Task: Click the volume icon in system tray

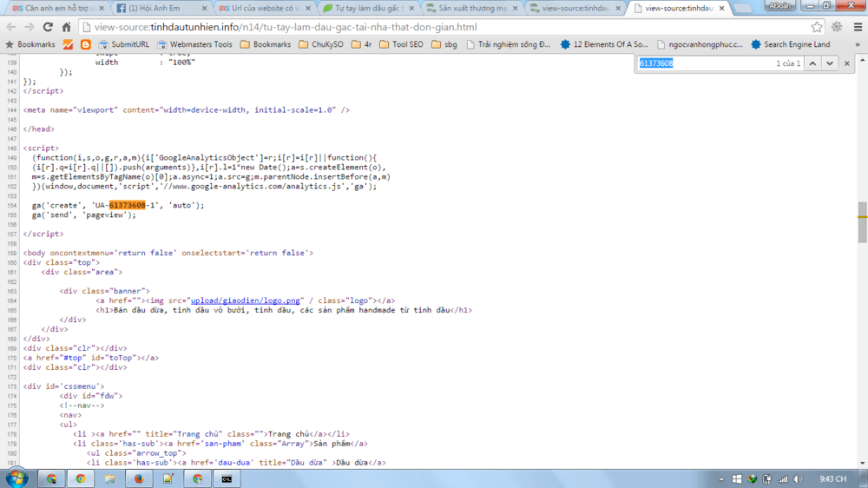Action: 798,479
